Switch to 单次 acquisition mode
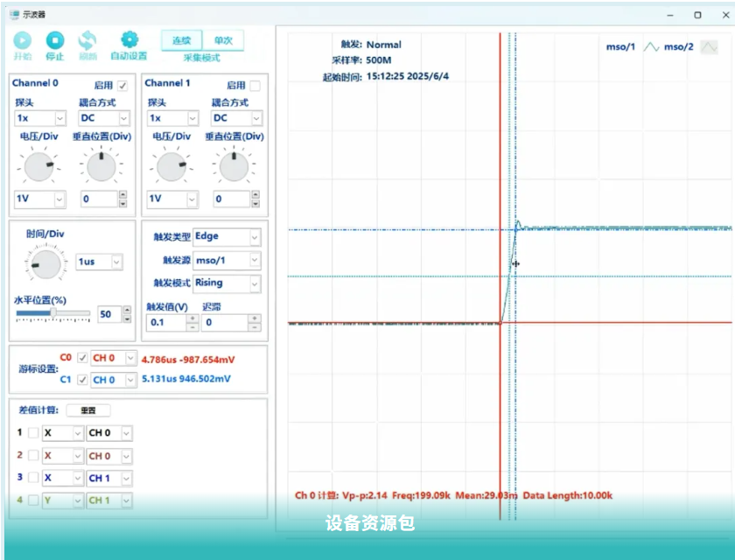This screenshot has width=735, height=560. click(x=223, y=40)
